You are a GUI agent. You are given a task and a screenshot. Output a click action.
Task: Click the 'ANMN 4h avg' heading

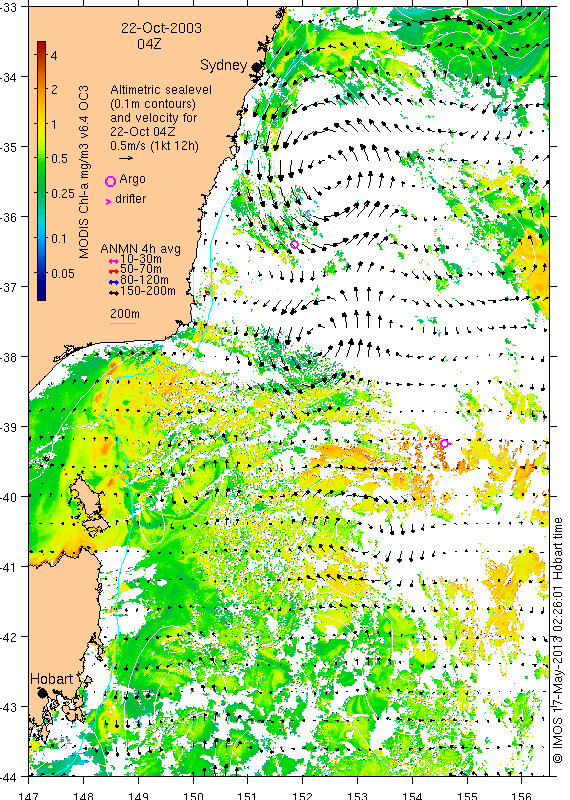point(140,249)
